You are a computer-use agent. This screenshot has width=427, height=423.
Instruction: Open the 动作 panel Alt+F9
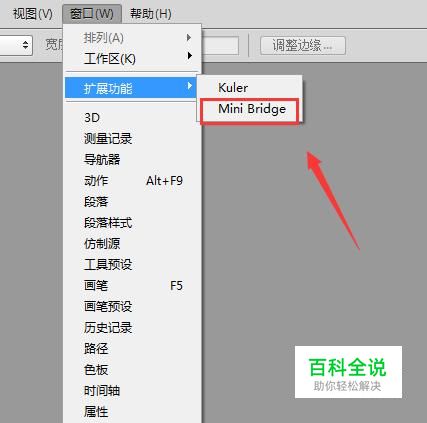[133, 181]
